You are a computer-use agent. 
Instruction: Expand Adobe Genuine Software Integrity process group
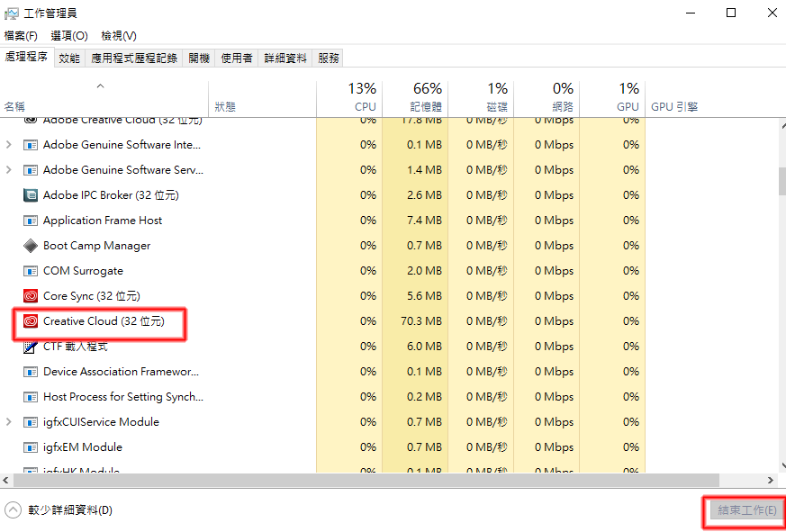tap(8, 145)
